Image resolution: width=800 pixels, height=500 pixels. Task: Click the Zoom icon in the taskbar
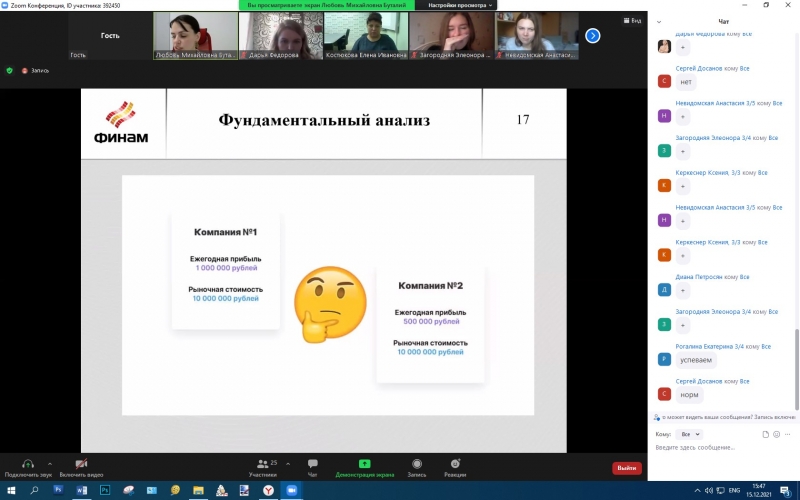click(291, 490)
